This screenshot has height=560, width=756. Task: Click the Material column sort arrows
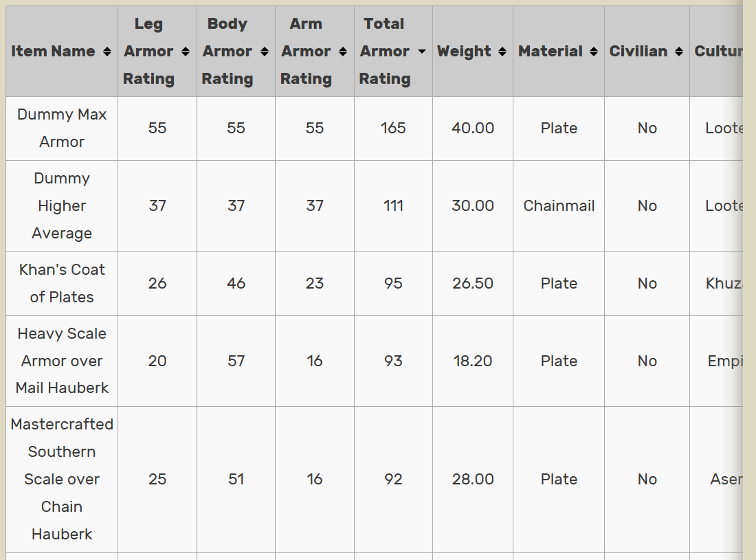(x=594, y=52)
